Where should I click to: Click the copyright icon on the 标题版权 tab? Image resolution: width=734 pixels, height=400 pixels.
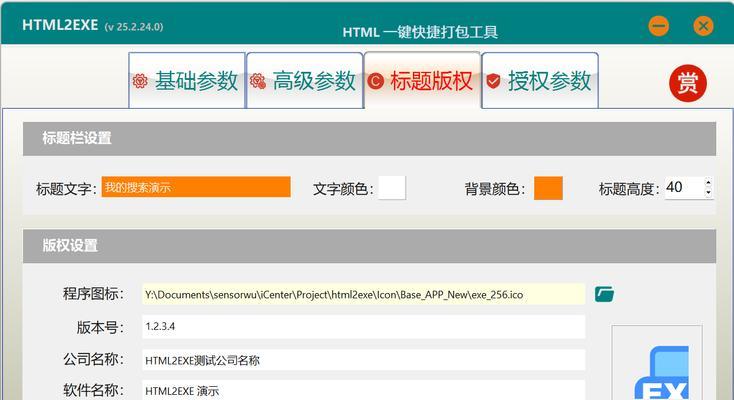pos(375,81)
